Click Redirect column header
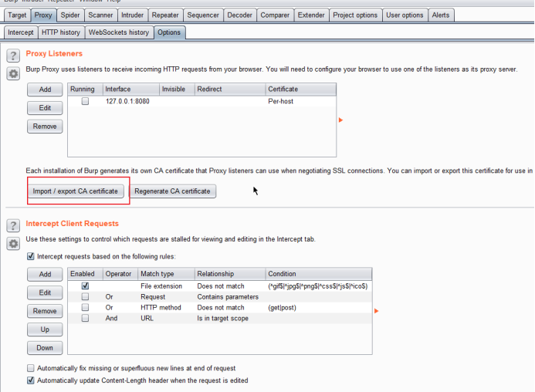 [230, 89]
